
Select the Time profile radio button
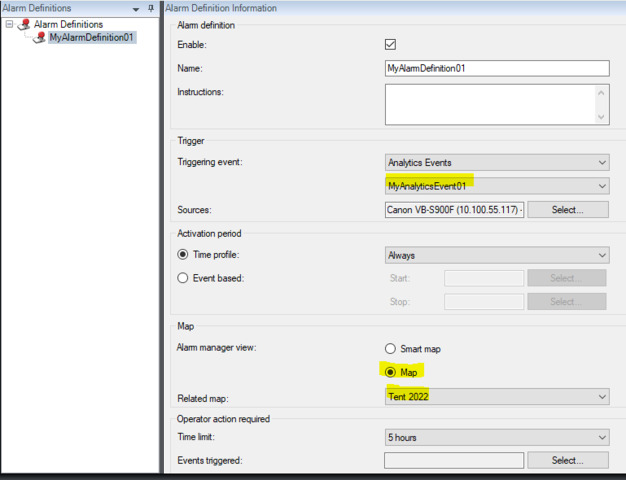(x=183, y=255)
